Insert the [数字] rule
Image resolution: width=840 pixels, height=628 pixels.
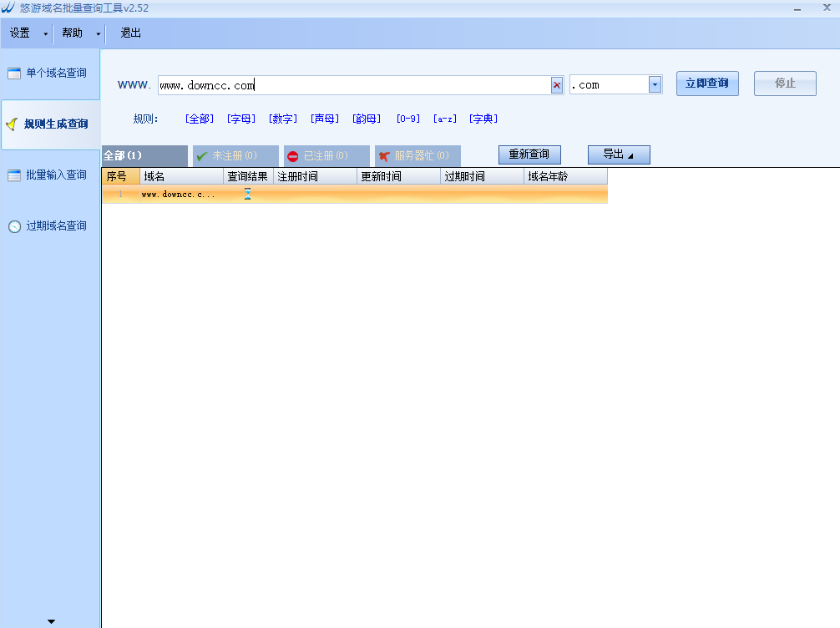click(283, 119)
